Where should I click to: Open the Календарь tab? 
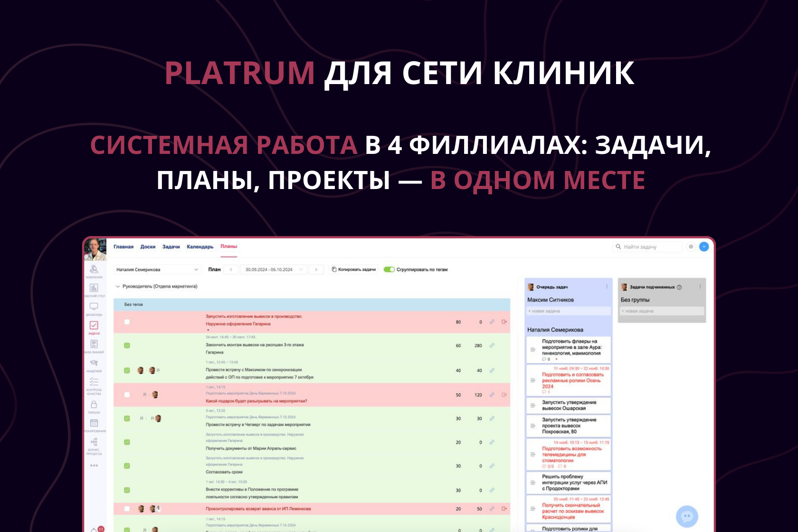[200, 247]
